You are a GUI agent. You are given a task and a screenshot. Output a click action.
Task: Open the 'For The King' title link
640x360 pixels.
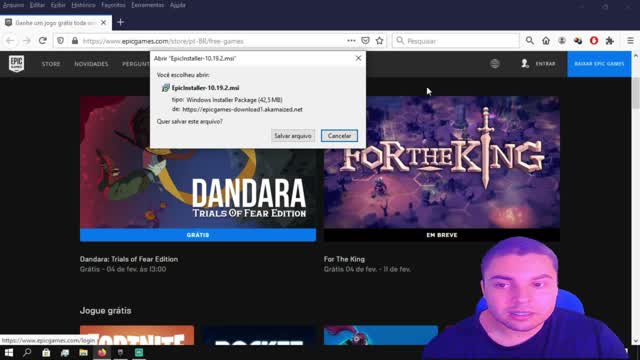344,259
